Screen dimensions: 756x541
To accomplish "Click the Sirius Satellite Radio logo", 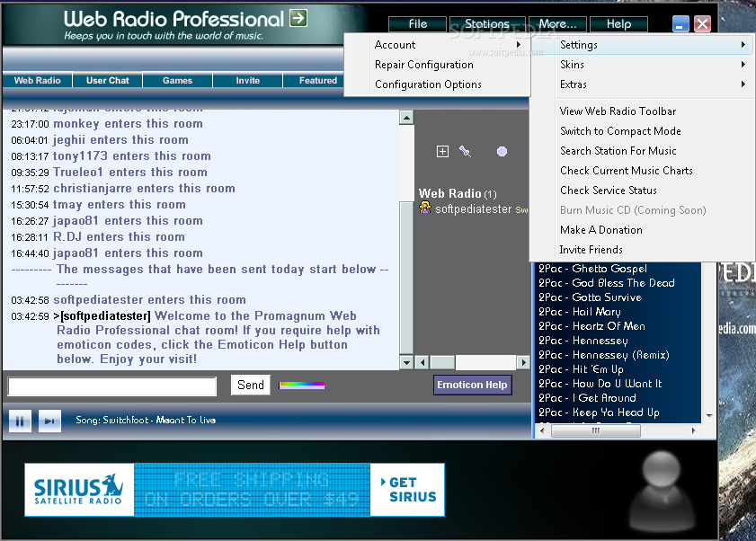I will coord(79,490).
